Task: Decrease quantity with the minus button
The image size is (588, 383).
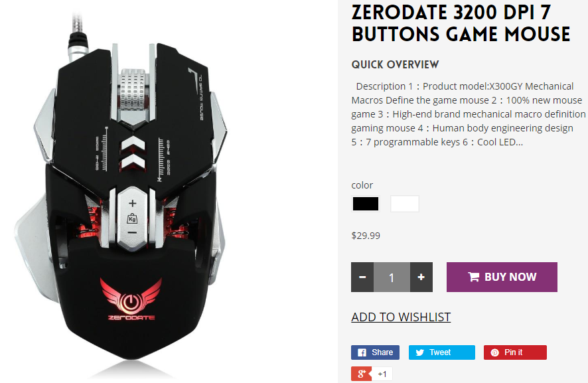Action: [x=362, y=277]
